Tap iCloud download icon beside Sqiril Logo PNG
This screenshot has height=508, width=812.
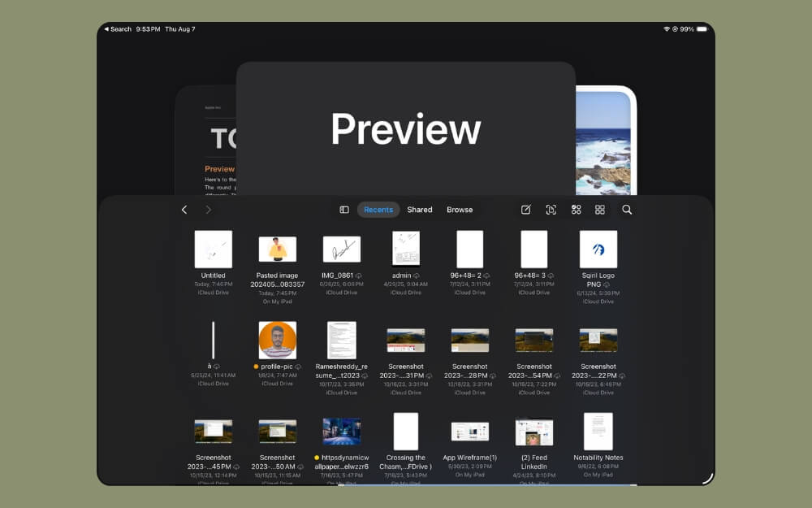click(x=607, y=284)
